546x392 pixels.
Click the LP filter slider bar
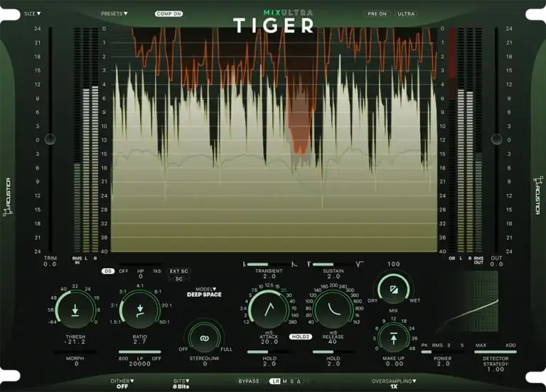pyautogui.click(x=140, y=352)
